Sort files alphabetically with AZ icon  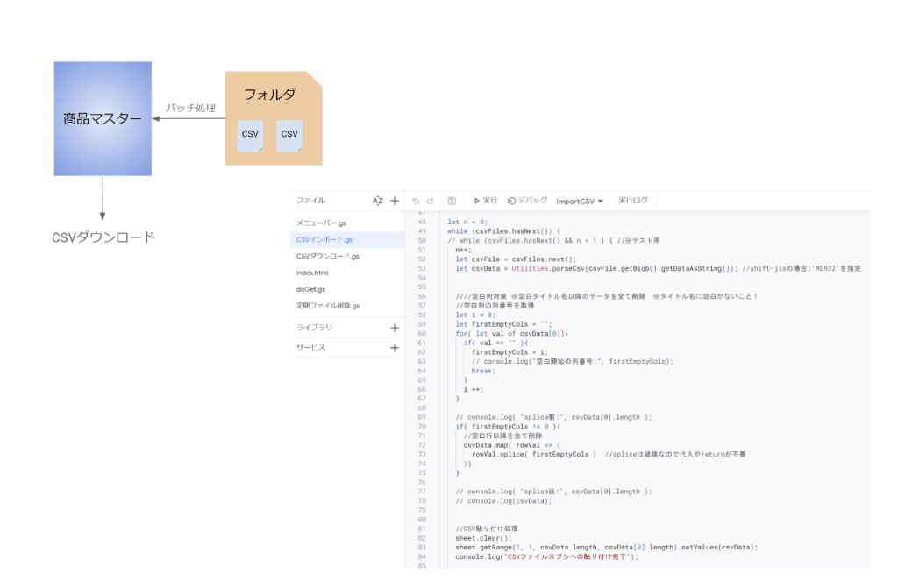click(378, 201)
